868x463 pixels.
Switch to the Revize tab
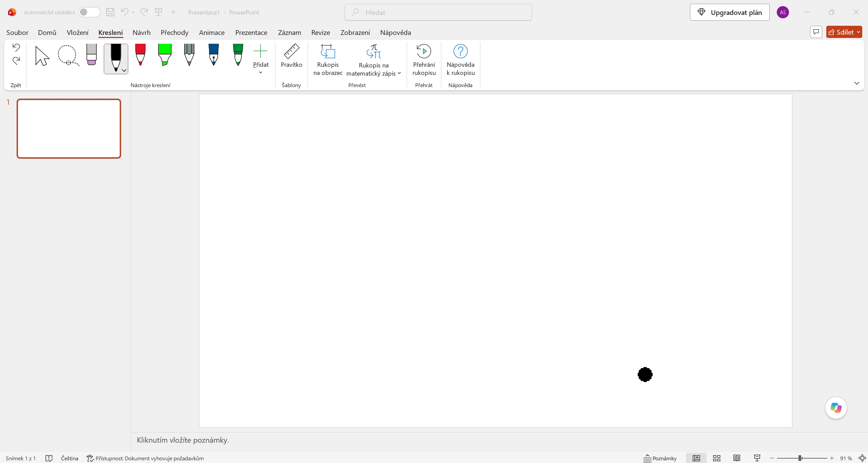click(321, 33)
